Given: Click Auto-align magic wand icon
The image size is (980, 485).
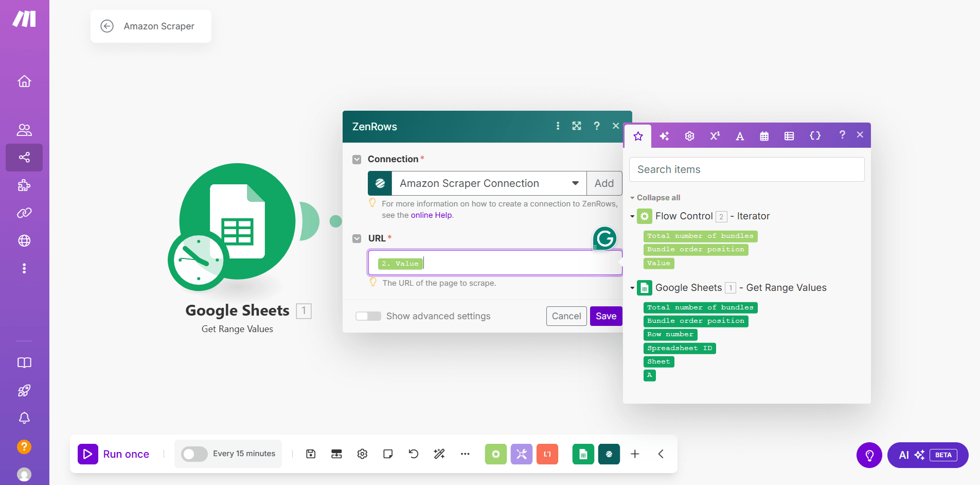Looking at the screenshot, I should (x=439, y=454).
